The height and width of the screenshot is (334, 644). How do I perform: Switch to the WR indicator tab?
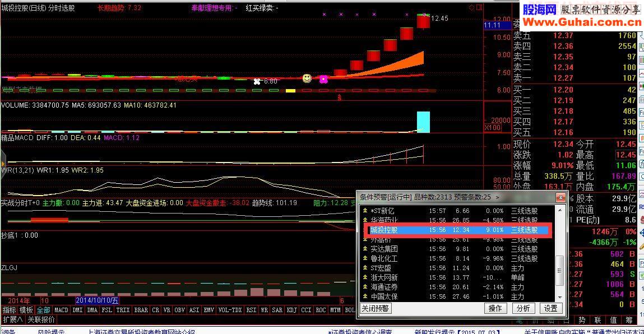coord(264,310)
